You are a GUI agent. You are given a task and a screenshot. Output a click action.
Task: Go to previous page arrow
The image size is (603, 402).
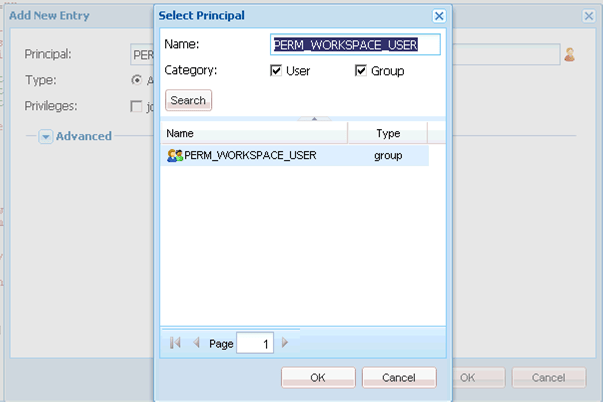(197, 342)
